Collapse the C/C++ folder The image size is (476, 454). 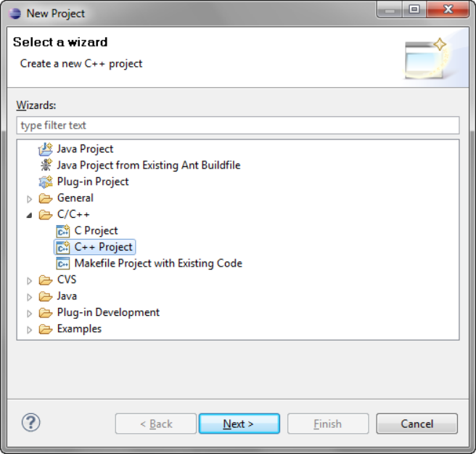pos(30,215)
